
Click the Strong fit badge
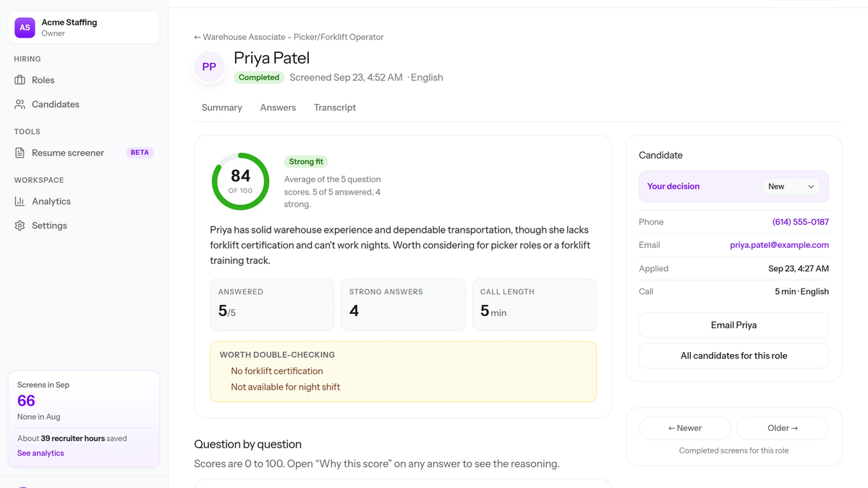click(x=306, y=162)
